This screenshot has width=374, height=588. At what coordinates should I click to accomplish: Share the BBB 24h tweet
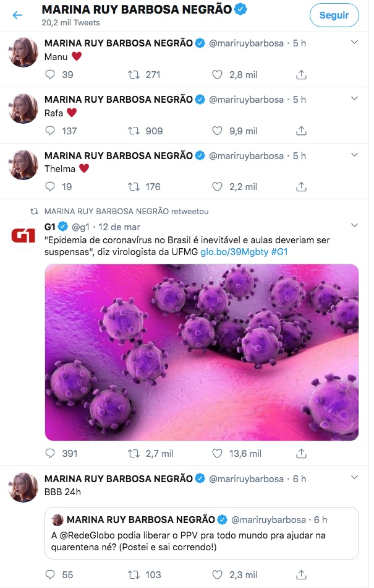pos(301,575)
